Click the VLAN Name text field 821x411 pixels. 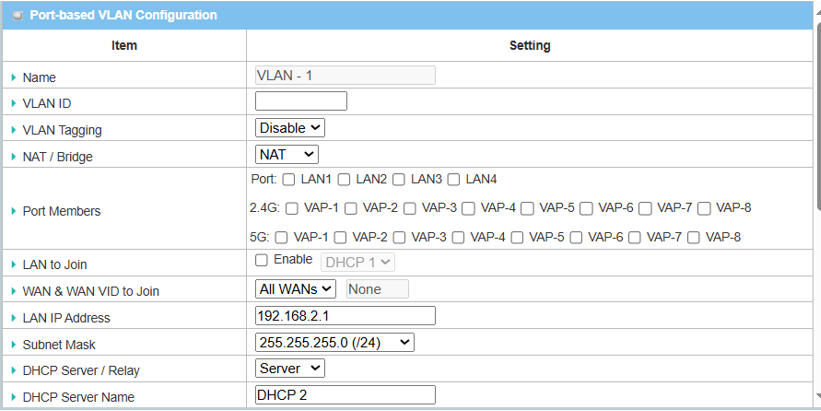tap(345, 75)
